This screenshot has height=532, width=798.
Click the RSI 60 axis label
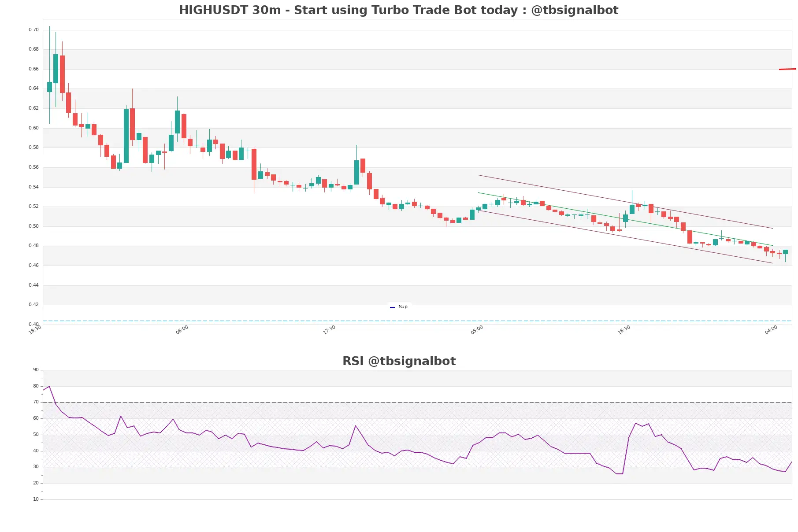(36, 418)
